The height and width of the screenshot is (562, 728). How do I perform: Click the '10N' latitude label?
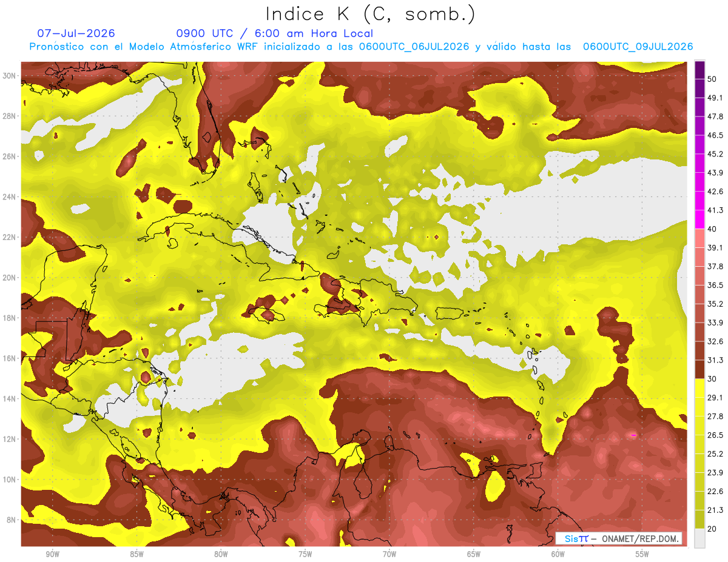[x=10, y=480]
